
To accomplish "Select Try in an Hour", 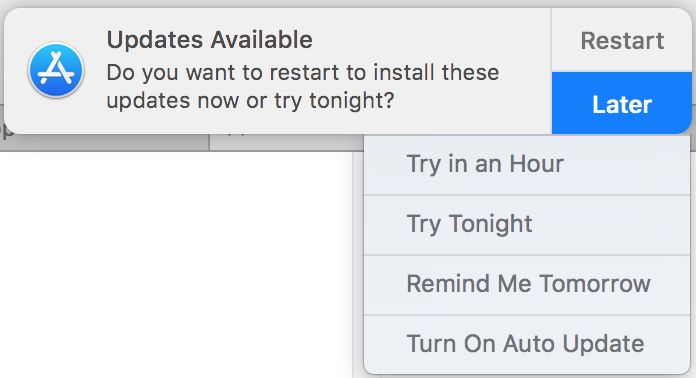I will click(x=527, y=165).
